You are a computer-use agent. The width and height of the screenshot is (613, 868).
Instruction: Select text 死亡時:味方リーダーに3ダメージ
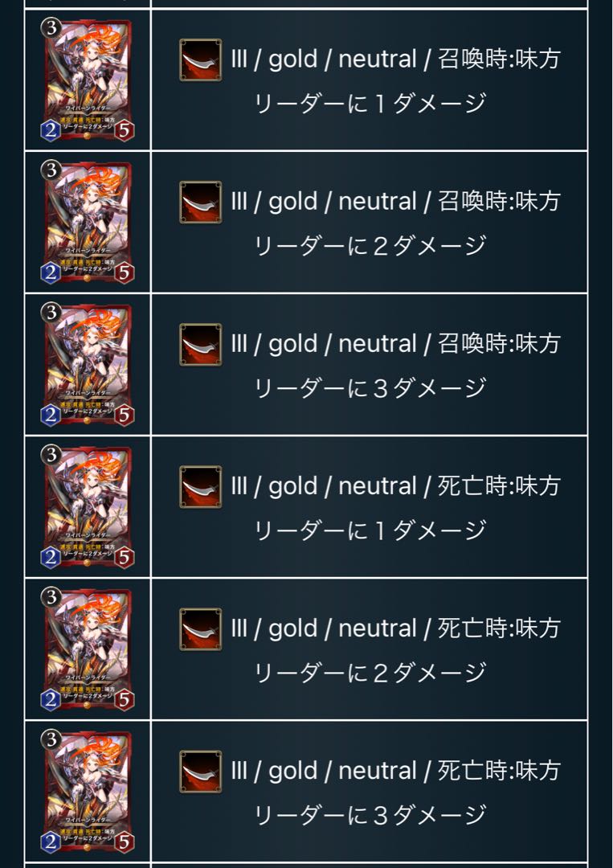[x=408, y=792]
